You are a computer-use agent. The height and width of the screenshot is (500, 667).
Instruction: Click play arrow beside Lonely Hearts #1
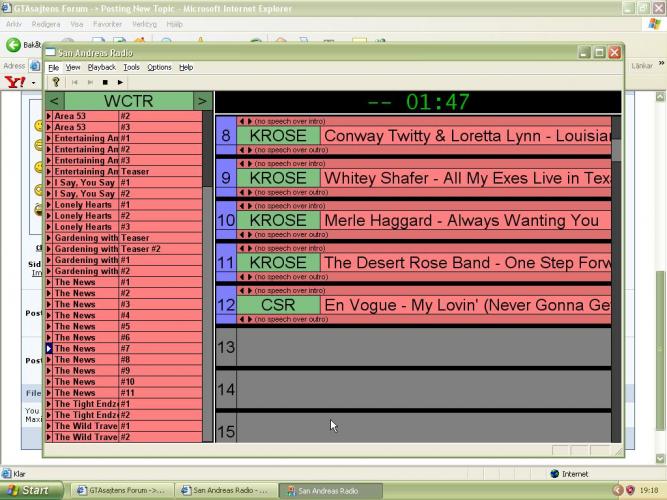pyautogui.click(x=51, y=205)
